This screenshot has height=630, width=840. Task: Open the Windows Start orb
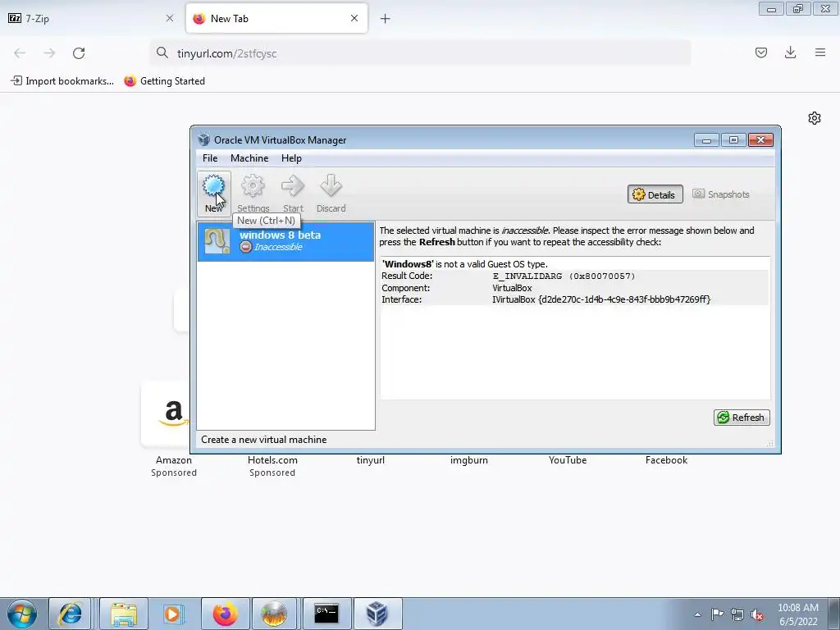[x=22, y=614]
